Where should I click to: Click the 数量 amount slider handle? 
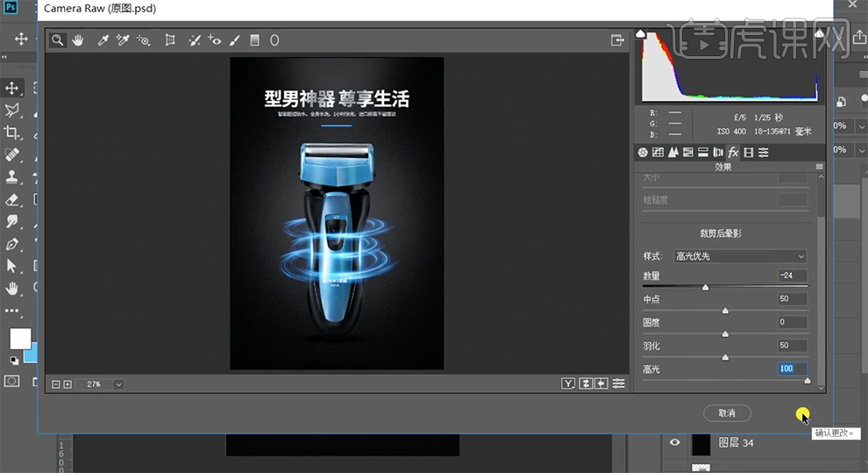[705, 287]
